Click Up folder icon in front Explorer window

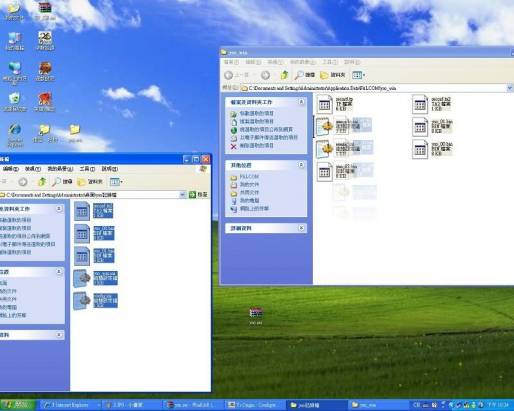coord(42,182)
